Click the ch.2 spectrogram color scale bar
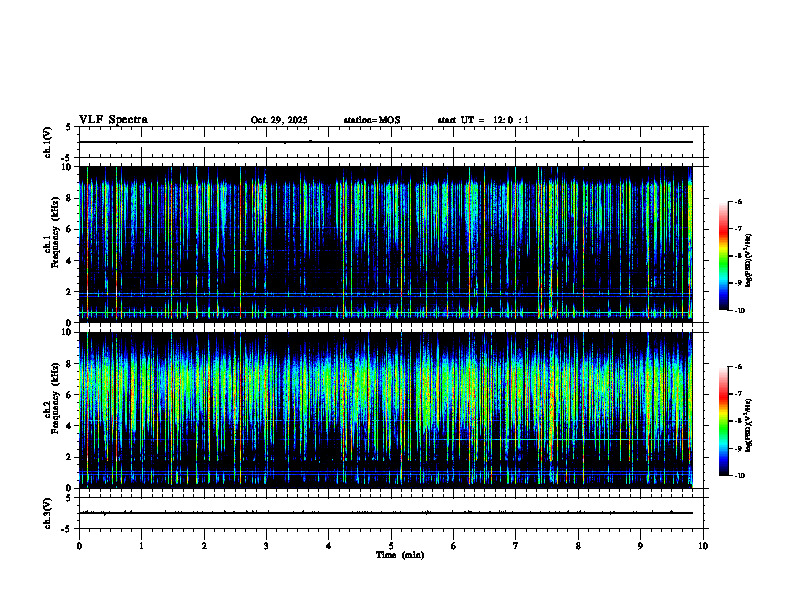Image resolution: width=792 pixels, height=612 pixels. tap(724, 421)
